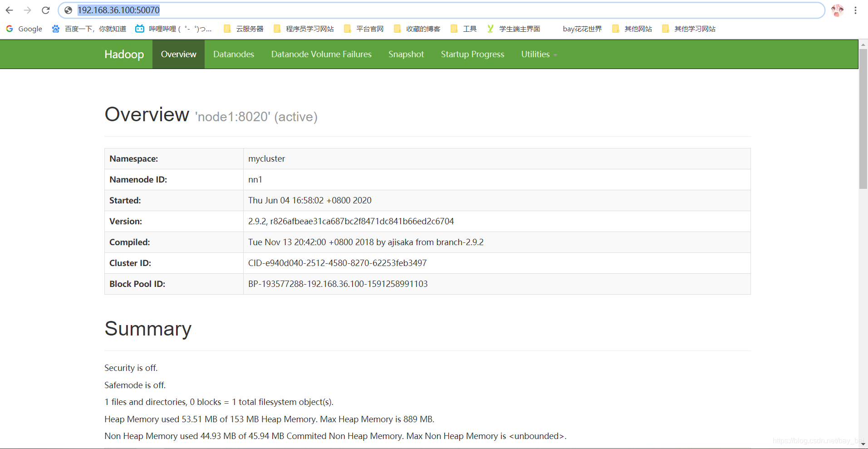This screenshot has height=449, width=868.
Task: Select the Overview tab
Action: tap(178, 54)
